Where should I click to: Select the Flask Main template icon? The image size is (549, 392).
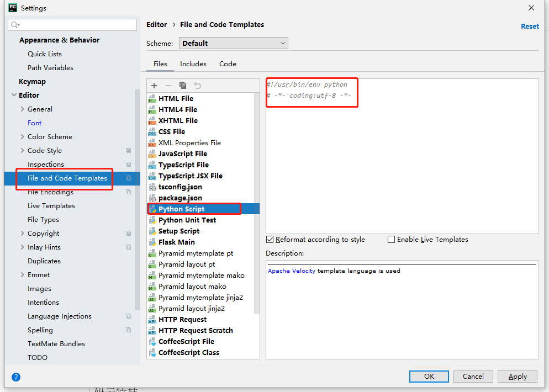tap(152, 242)
